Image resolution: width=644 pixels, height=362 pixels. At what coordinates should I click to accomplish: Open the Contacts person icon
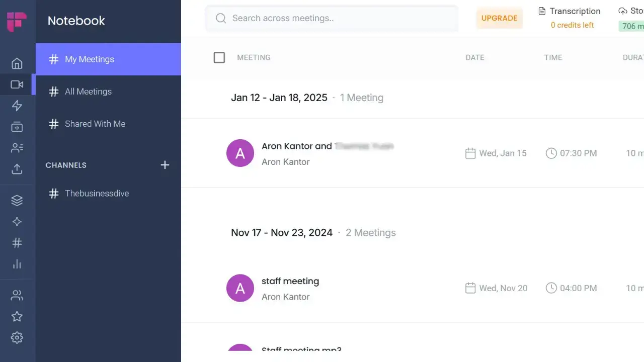point(17,147)
